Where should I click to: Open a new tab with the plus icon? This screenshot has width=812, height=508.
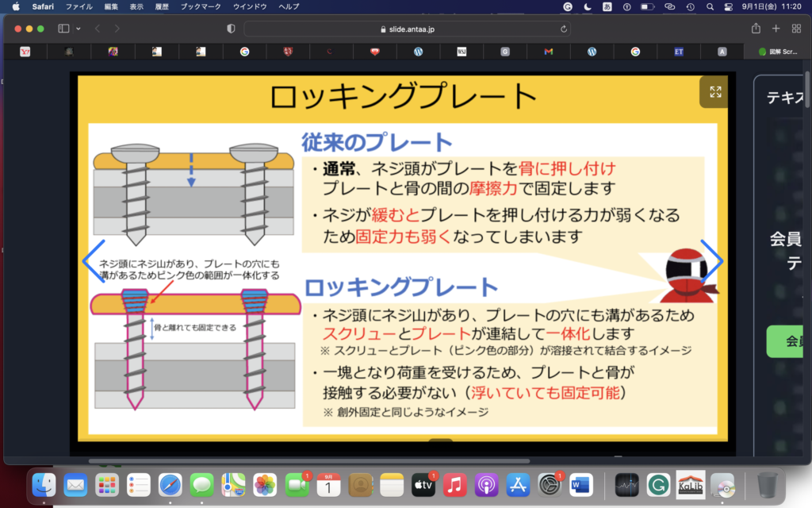776,29
